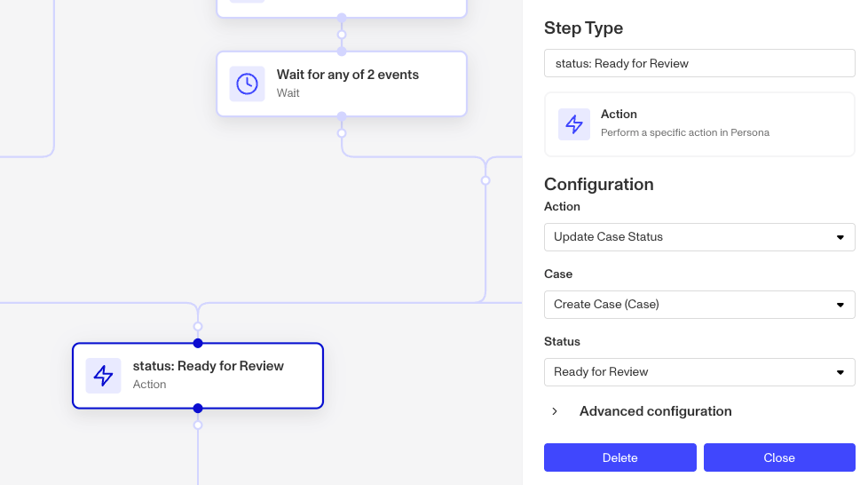Click the Action lightning icon in Step Type panel
Screen dimensions: 868x485
pyautogui.click(x=574, y=124)
